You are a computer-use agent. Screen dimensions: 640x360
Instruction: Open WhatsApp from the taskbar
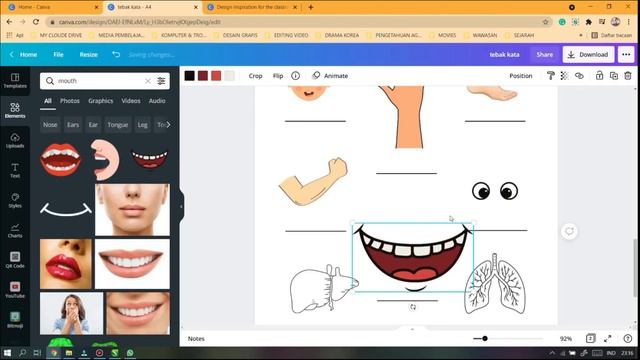pos(130,353)
